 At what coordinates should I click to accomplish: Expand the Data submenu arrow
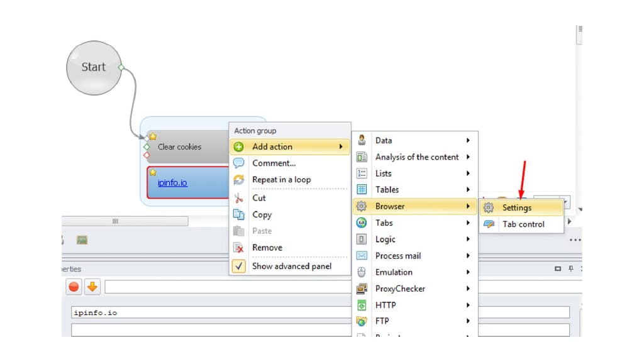coord(468,140)
